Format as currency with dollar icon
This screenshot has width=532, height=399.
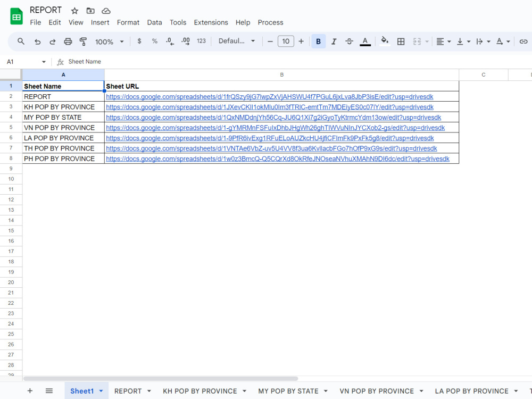click(x=139, y=41)
